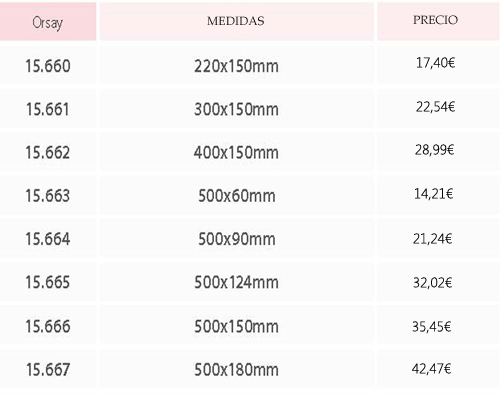Screen dimensions: 500x398
Task: Click the 500x180mm measurement cell
Action: coord(236,369)
